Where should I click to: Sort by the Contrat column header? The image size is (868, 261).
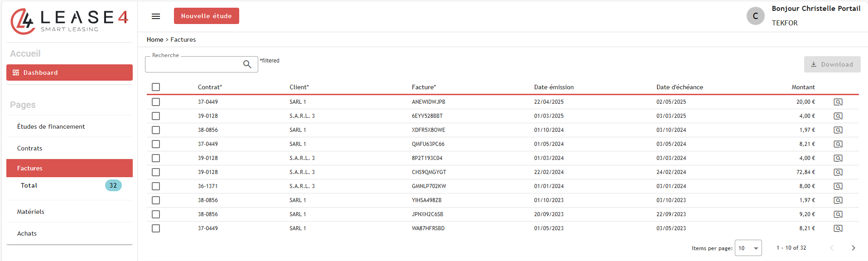[x=210, y=87]
